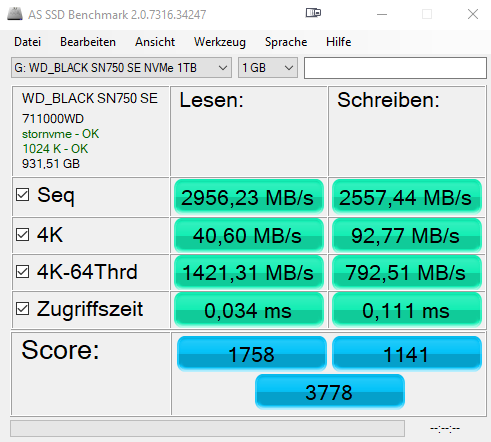
Task: Click the elapsed time display --:--:--
Action: pyautogui.click(x=445, y=428)
